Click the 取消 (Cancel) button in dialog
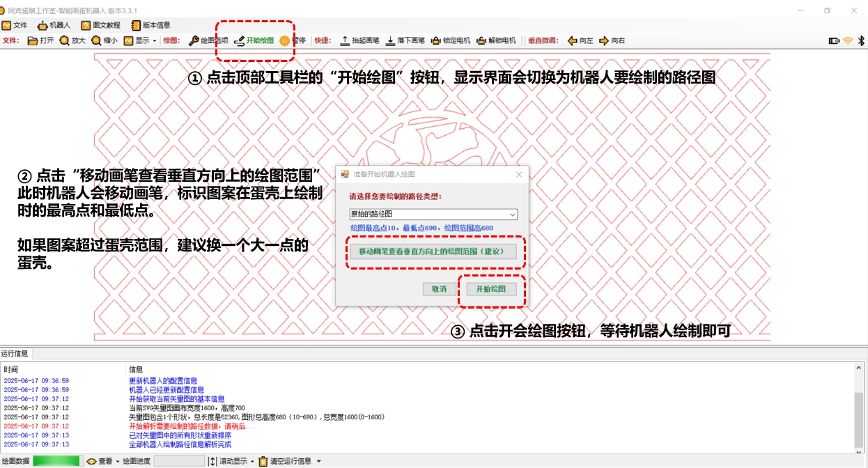Viewport: 868px width, 468px height. pyautogui.click(x=438, y=289)
